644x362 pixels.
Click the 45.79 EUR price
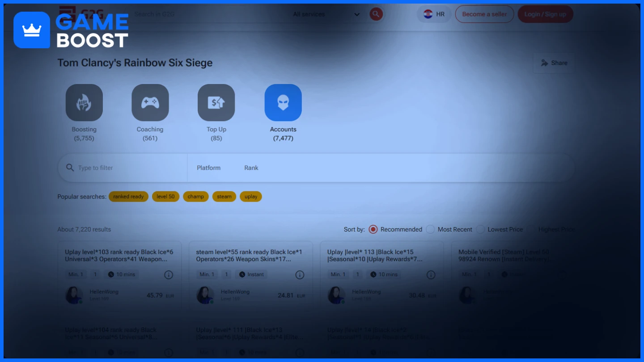tap(160, 295)
